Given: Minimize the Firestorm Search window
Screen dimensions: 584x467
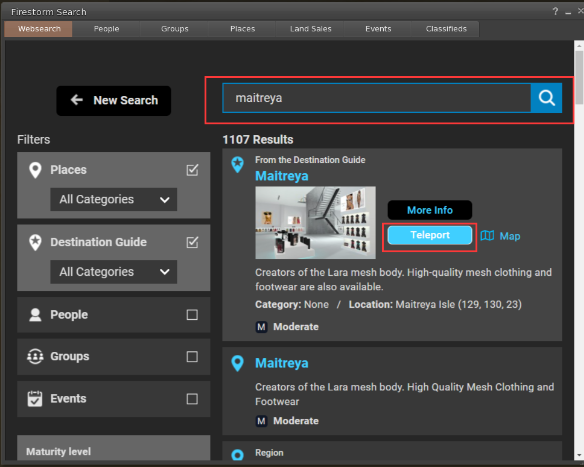Looking at the screenshot, I should (568, 12).
